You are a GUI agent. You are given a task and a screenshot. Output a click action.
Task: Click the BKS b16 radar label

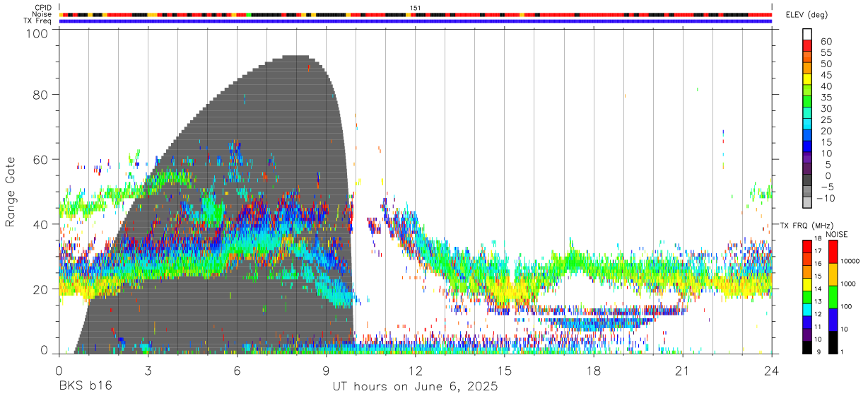[x=85, y=387]
